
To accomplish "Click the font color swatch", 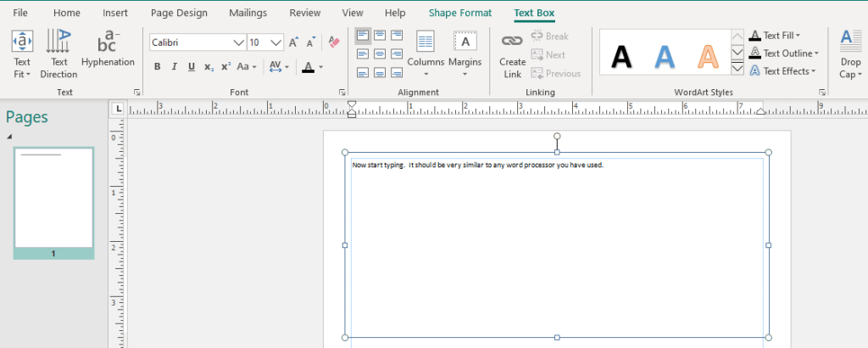I will pyautogui.click(x=308, y=66).
